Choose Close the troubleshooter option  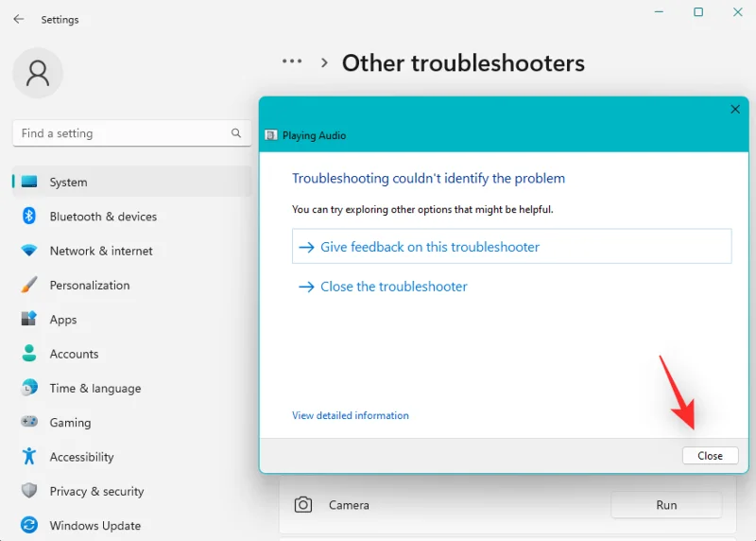click(x=393, y=287)
